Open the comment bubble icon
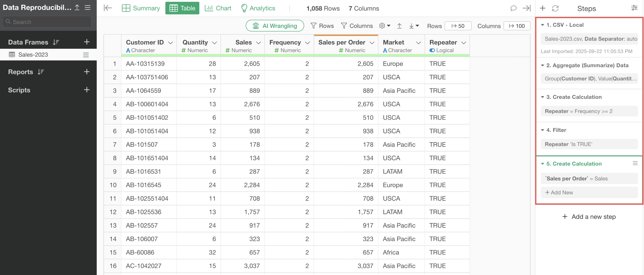This screenshot has height=275, width=644. tap(513, 8)
